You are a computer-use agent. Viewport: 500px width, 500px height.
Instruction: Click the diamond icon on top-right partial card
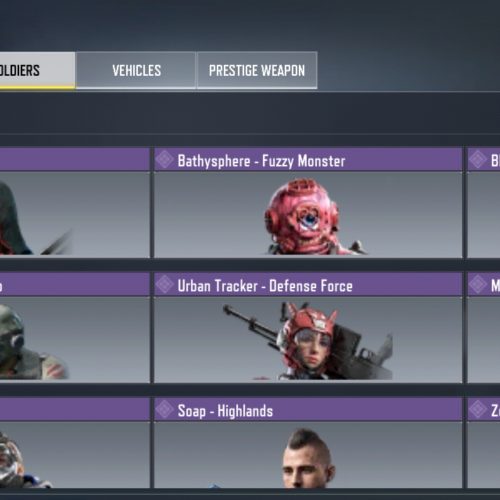click(478, 159)
